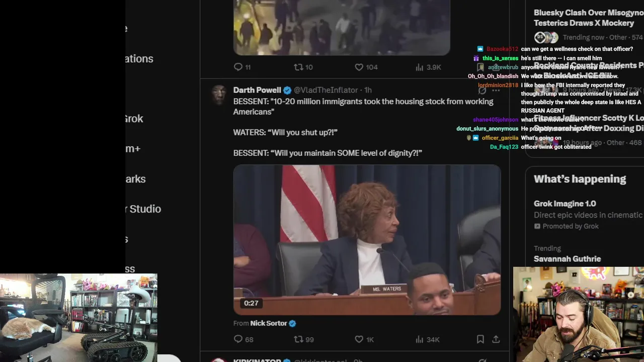Bookmark the Darth Powell post
The width and height of the screenshot is (644, 362).
pos(480,339)
